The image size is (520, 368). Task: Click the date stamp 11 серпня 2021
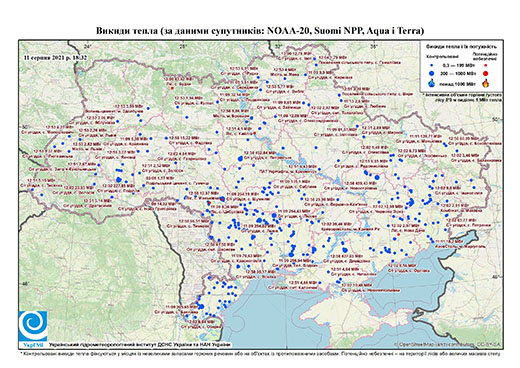coord(56,57)
